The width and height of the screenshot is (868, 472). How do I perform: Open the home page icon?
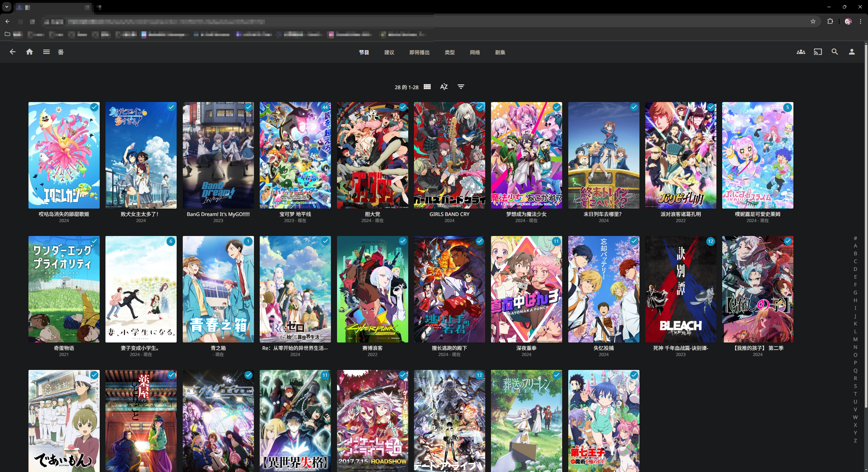29,52
